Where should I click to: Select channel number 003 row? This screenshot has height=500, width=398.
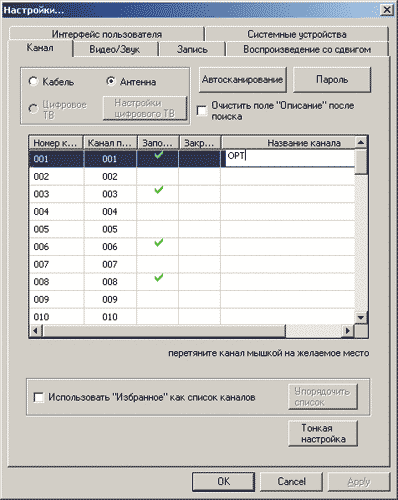(192, 194)
